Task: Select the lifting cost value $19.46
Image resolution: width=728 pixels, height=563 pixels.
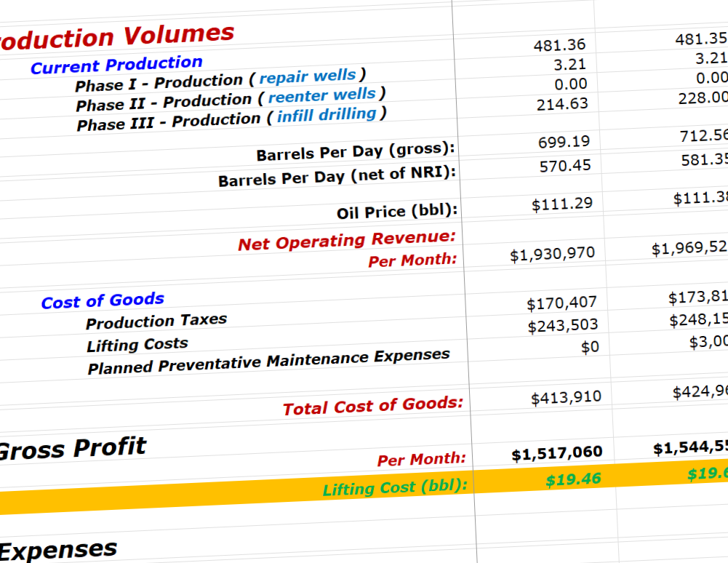Action: click(573, 479)
